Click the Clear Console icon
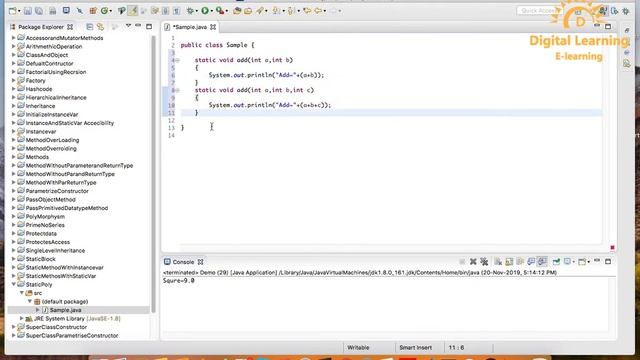The width and height of the screenshot is (640, 360). click(x=498, y=262)
